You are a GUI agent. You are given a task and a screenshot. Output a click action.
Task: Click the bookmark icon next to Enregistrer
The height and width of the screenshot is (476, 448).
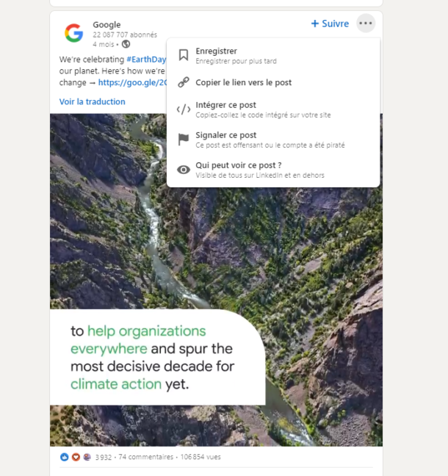click(x=184, y=55)
